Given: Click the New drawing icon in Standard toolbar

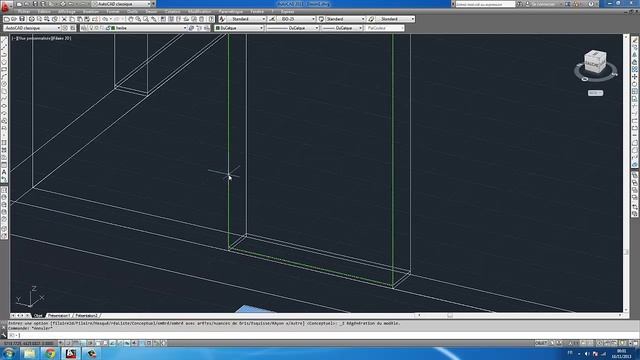Looking at the screenshot, I should coord(7,19).
